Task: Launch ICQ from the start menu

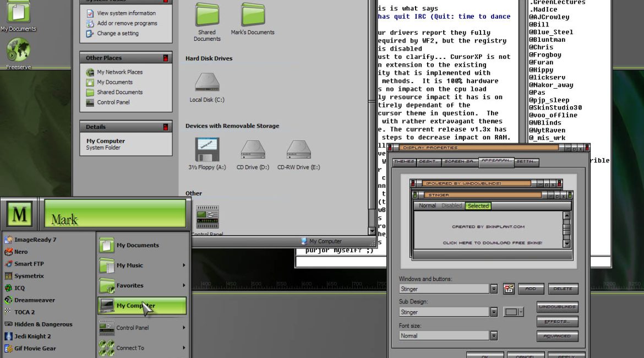Action: coord(19,288)
